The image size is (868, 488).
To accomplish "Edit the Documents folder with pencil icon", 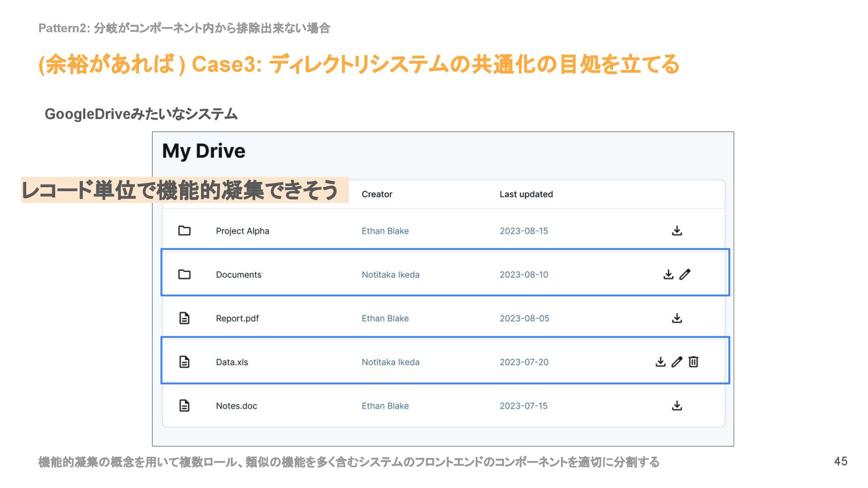I will [x=685, y=274].
